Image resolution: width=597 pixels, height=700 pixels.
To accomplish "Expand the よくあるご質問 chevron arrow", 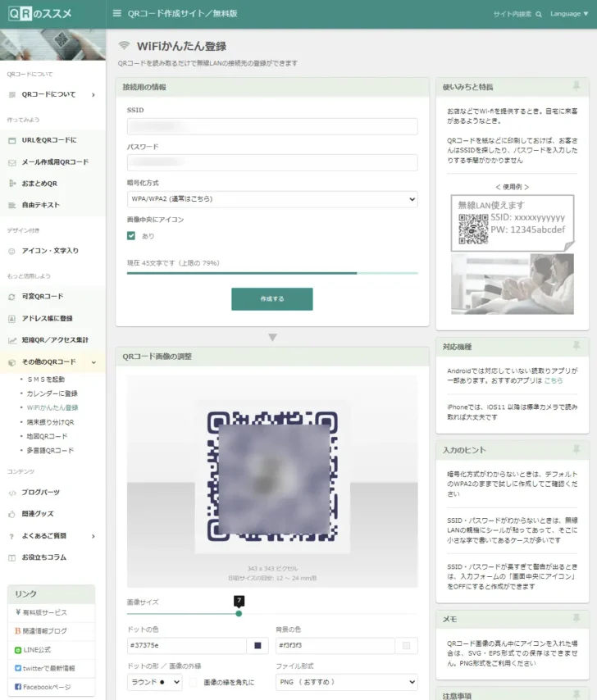I will pos(93,536).
